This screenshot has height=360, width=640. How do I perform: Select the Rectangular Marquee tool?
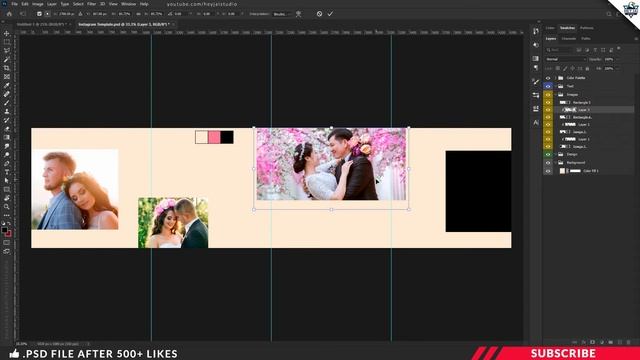[7, 42]
